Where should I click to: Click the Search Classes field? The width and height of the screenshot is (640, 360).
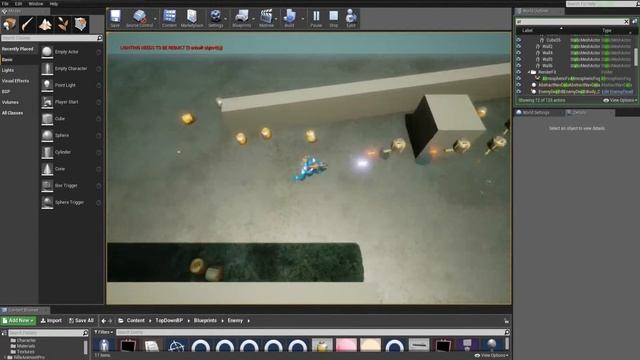point(51,38)
